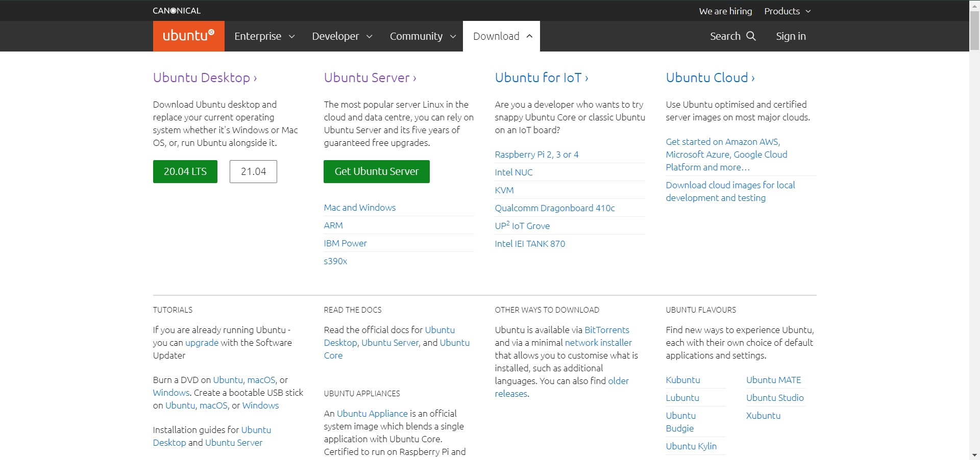Open Ubuntu Budgie flavour link
Viewport: 980px width, 460px height.
pos(681,422)
